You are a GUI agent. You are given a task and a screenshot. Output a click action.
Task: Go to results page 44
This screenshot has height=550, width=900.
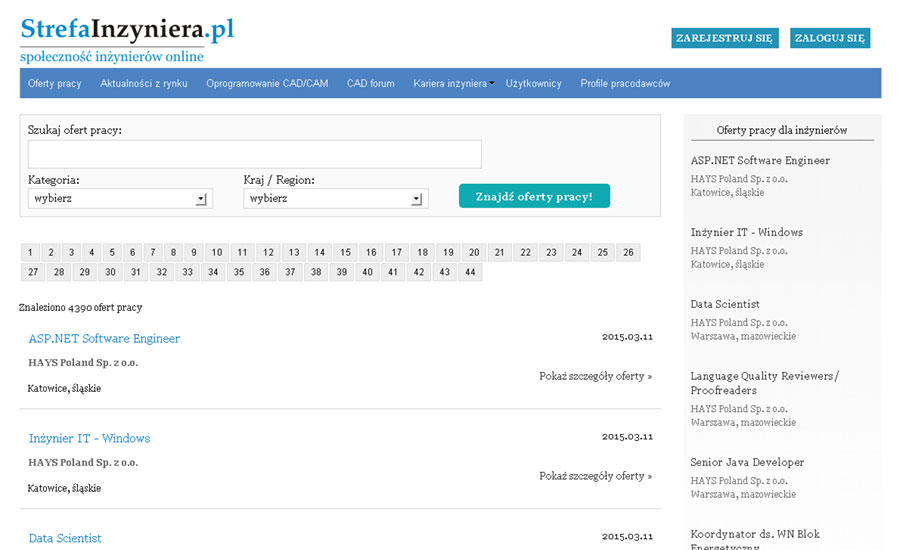(470, 272)
